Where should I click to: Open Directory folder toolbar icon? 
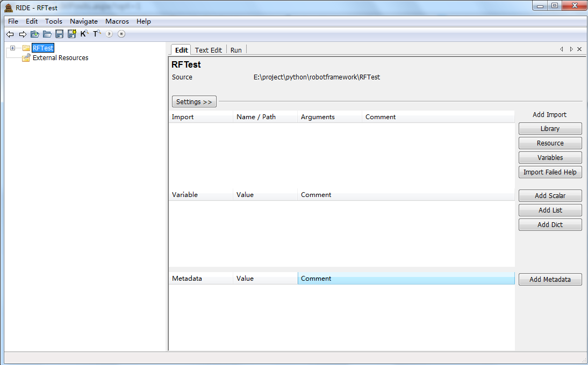pyautogui.click(x=47, y=34)
